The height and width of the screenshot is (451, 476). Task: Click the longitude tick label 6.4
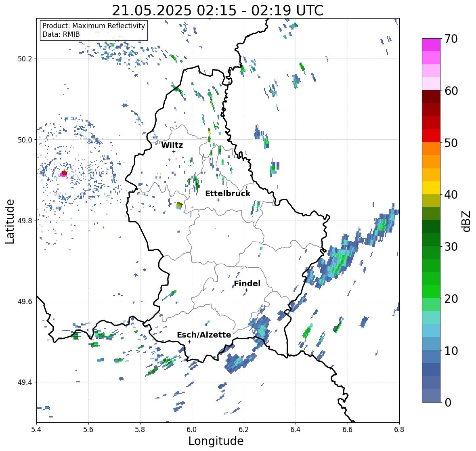click(296, 430)
